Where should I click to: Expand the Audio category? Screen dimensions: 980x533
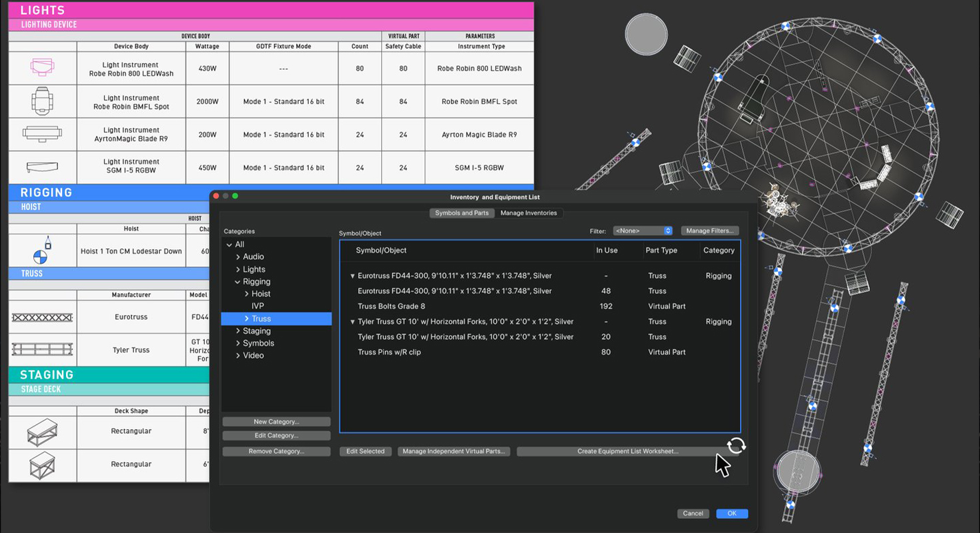[x=238, y=257]
